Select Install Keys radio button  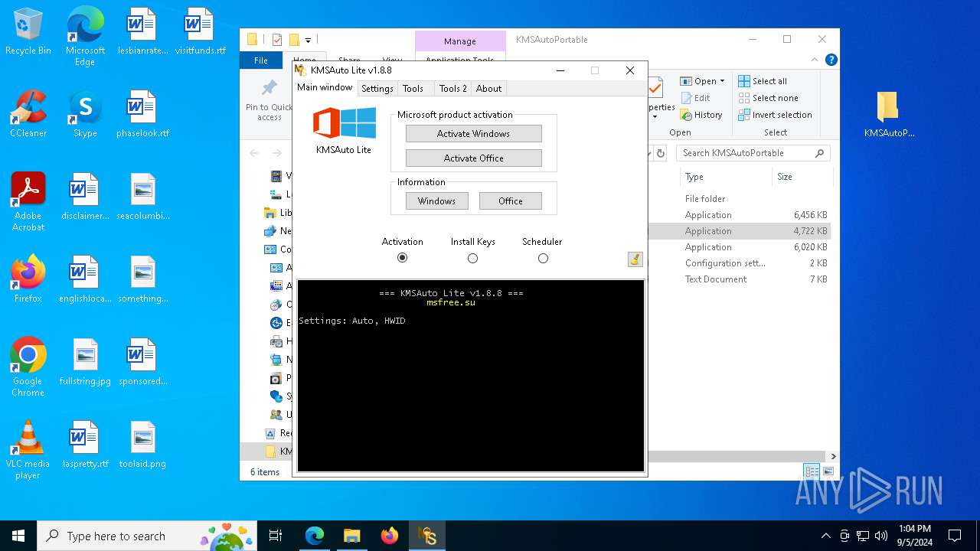click(x=472, y=258)
